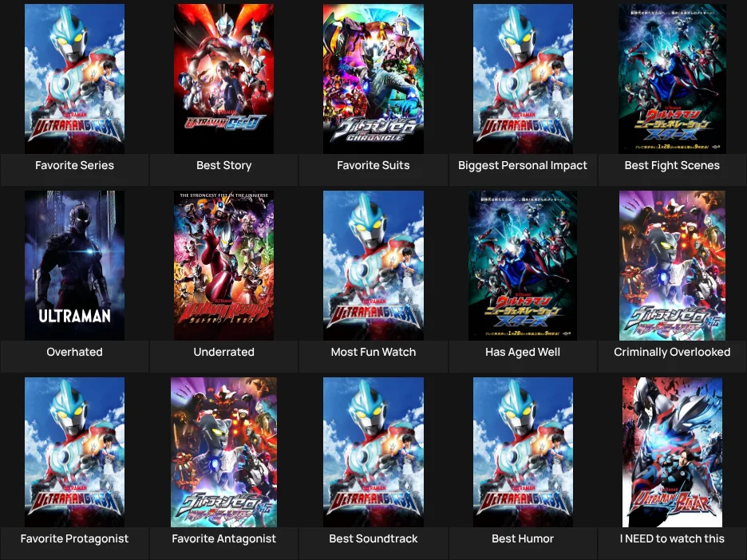Open the Favorite Suits poster image
This screenshot has height=560, width=747.
pos(373,78)
